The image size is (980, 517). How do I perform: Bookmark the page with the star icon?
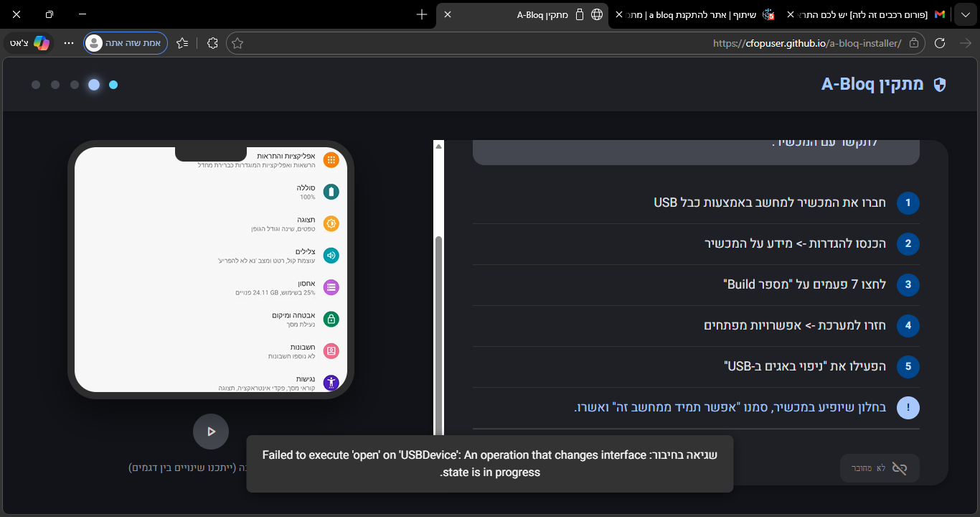(x=237, y=43)
